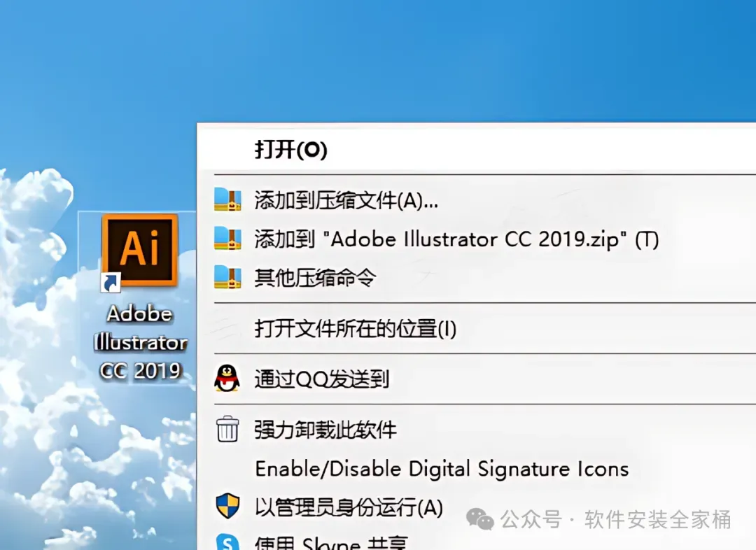Select Enable/Disable Digital Signature Icons
Image resolution: width=756 pixels, height=550 pixels.
click(x=442, y=469)
